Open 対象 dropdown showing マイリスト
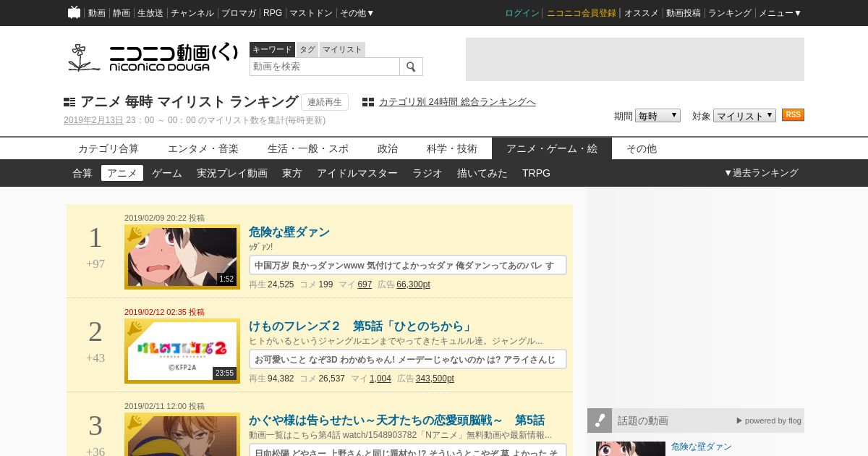 click(x=744, y=116)
